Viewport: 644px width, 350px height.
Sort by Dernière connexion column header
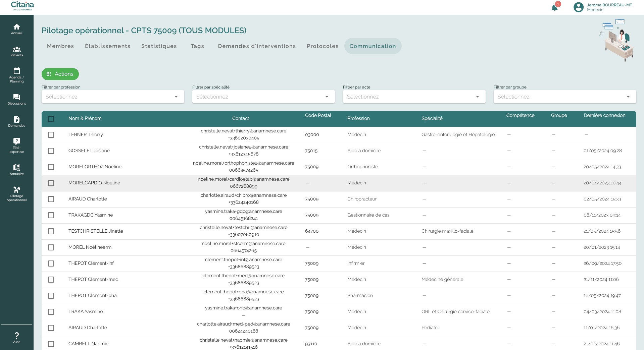[604, 115]
